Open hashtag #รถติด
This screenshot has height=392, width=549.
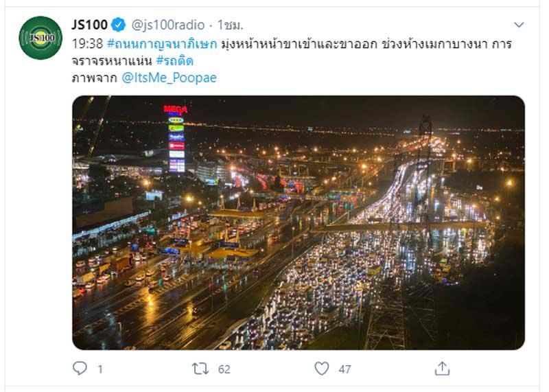pyautogui.click(x=174, y=61)
